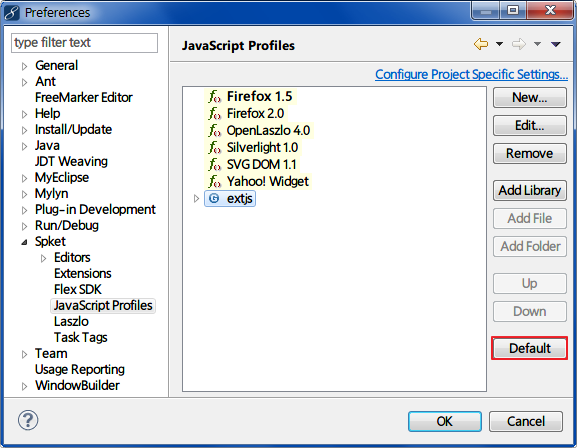Open the Task Tags preferences page
This screenshot has width=577, height=448.
point(81,338)
